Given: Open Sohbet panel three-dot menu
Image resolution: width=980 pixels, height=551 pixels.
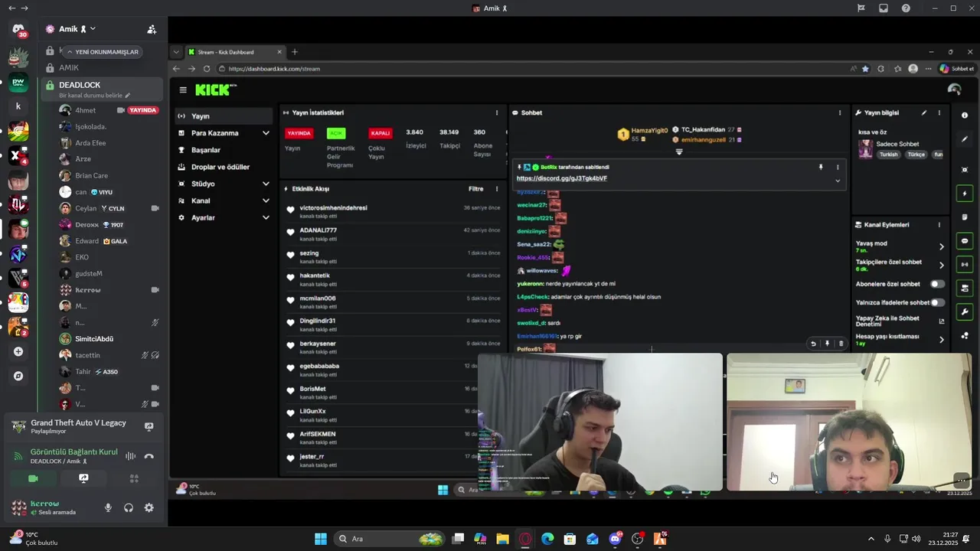Looking at the screenshot, I should (839, 112).
